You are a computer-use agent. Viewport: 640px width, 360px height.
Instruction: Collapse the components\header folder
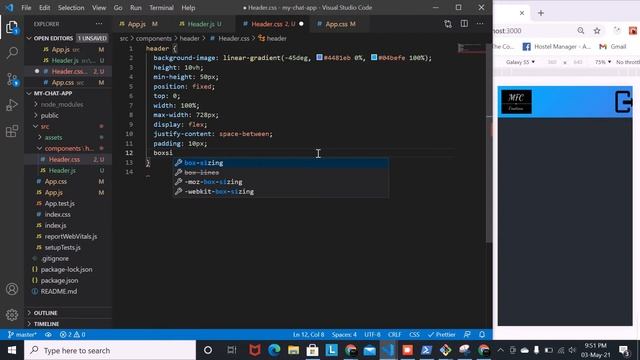(x=69, y=149)
